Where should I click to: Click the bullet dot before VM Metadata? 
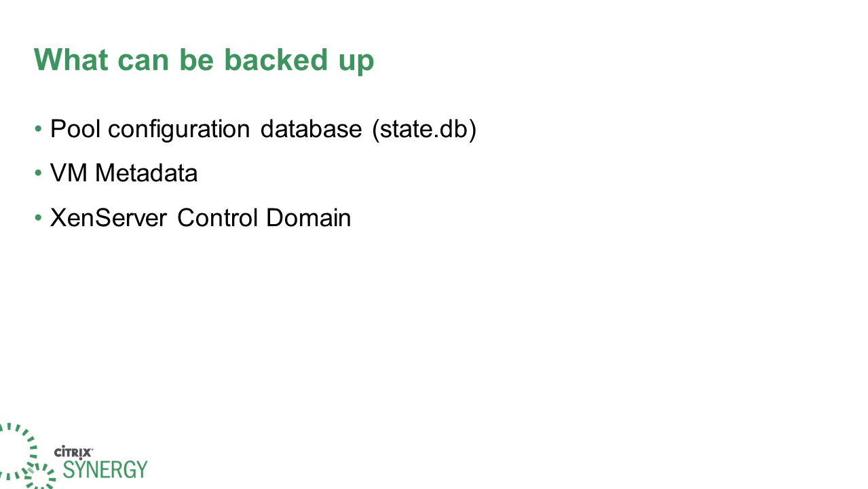39,173
